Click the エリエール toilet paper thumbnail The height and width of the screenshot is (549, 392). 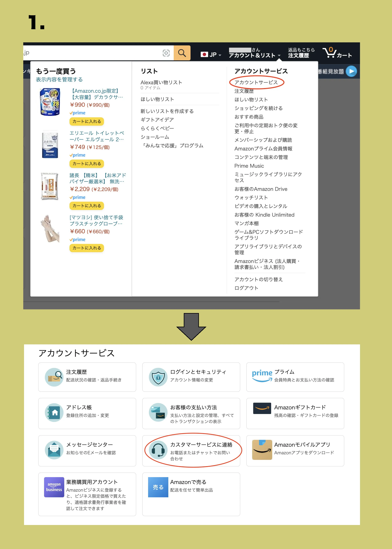(x=50, y=144)
